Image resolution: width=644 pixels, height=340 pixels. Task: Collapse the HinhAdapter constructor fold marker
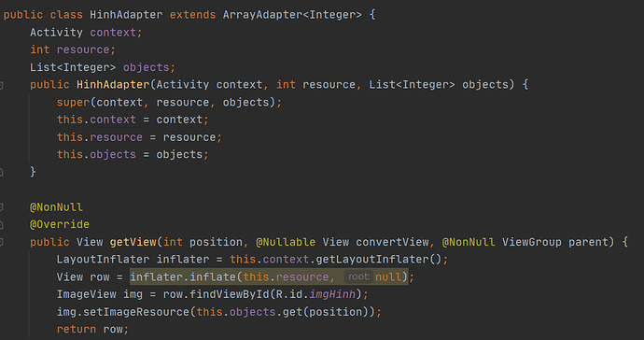tap(1, 85)
